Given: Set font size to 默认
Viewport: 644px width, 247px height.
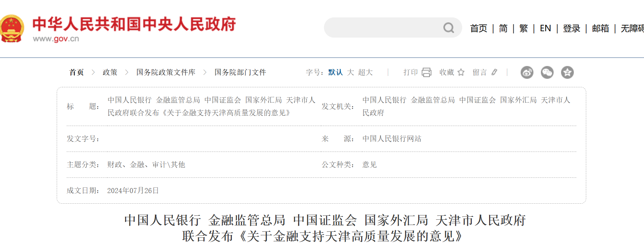Looking at the screenshot, I should click(335, 72).
